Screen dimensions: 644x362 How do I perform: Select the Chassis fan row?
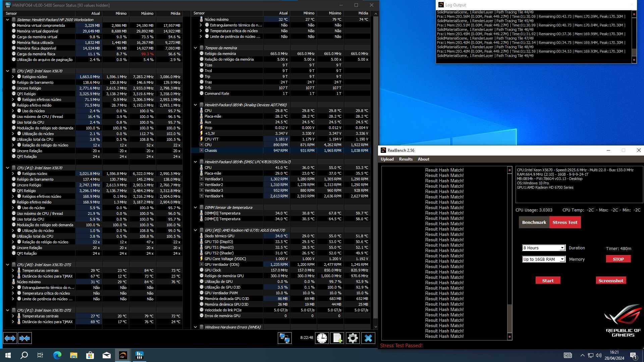click(281, 150)
